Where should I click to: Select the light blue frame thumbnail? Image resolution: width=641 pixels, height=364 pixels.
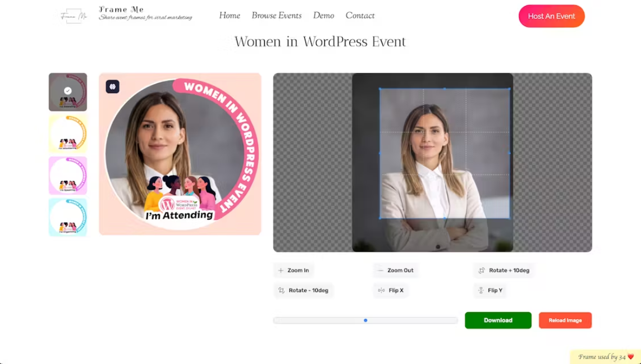68,217
